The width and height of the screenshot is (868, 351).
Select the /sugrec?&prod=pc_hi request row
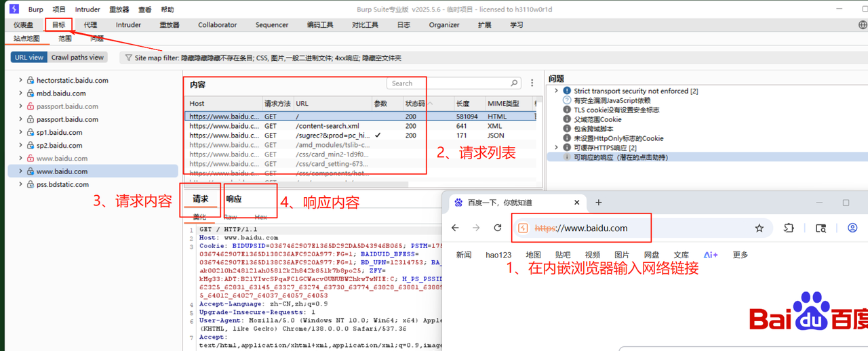tap(359, 136)
